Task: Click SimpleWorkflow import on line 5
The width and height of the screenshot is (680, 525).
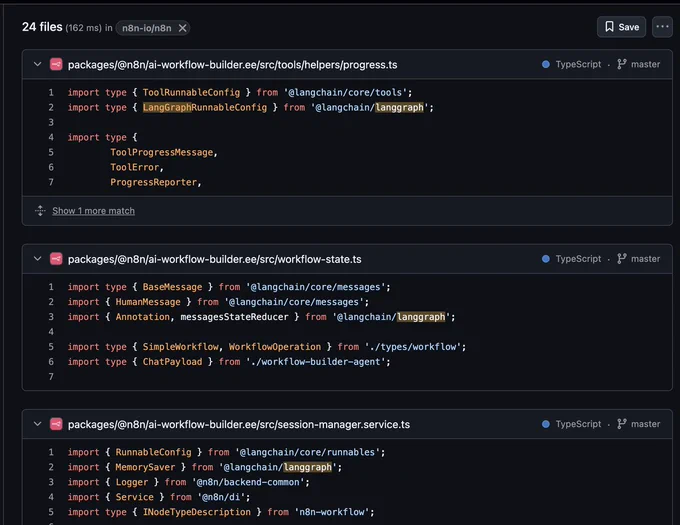Action: tap(180, 347)
